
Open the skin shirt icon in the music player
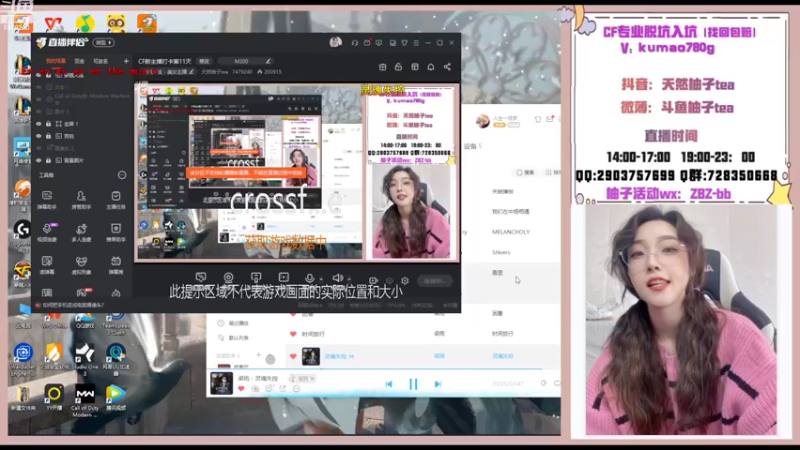coord(538,119)
